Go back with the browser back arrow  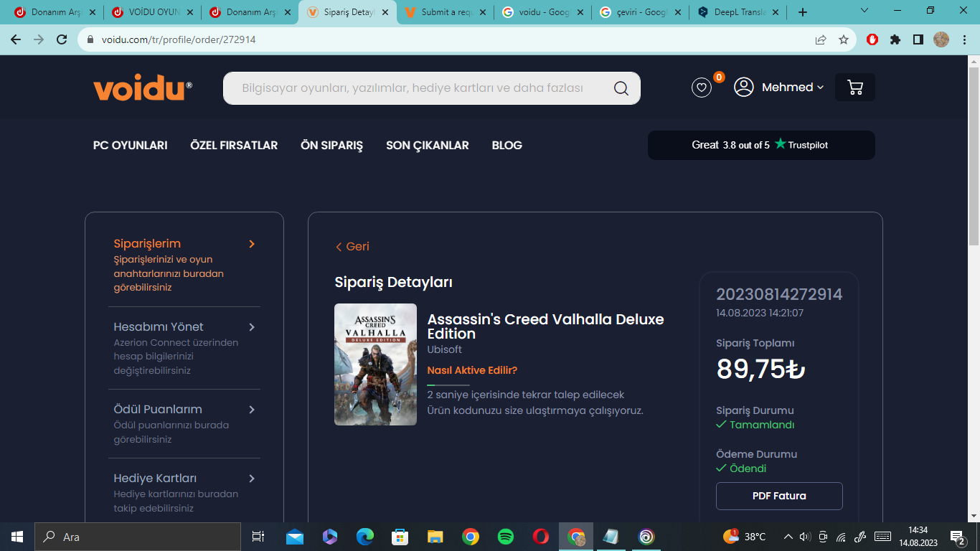[x=16, y=39]
